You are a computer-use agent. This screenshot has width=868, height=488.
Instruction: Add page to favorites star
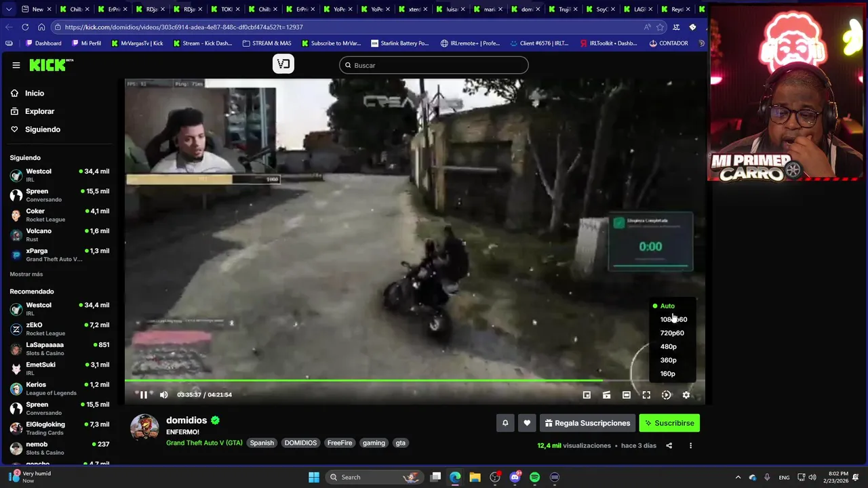click(x=659, y=27)
